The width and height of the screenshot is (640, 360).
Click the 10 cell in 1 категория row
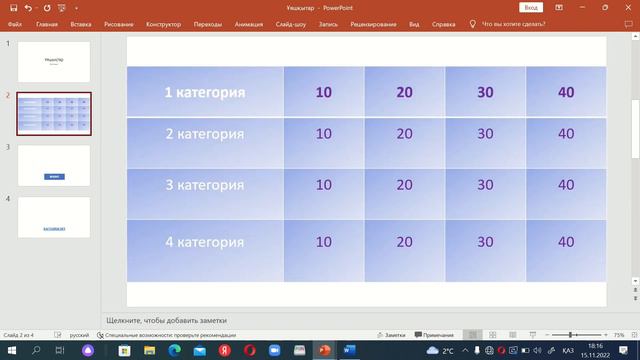click(324, 92)
